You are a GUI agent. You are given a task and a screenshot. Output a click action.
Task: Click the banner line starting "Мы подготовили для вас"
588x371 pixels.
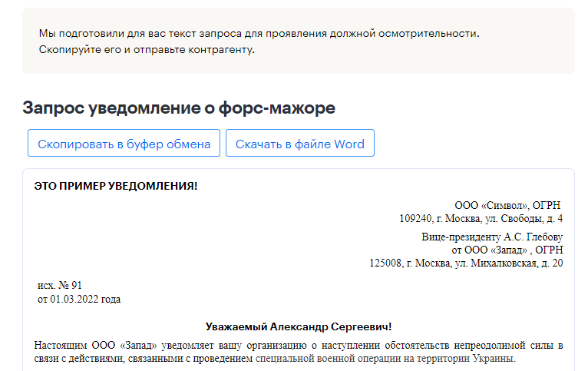pos(259,34)
